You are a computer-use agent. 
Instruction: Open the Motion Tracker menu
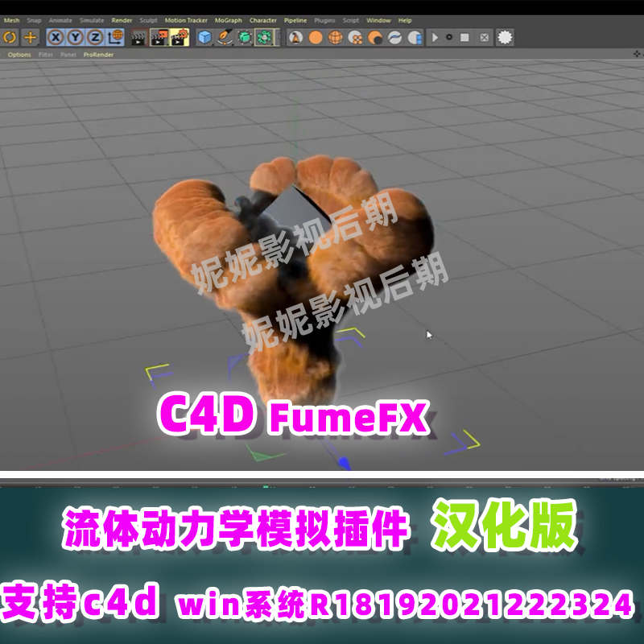[x=186, y=20]
